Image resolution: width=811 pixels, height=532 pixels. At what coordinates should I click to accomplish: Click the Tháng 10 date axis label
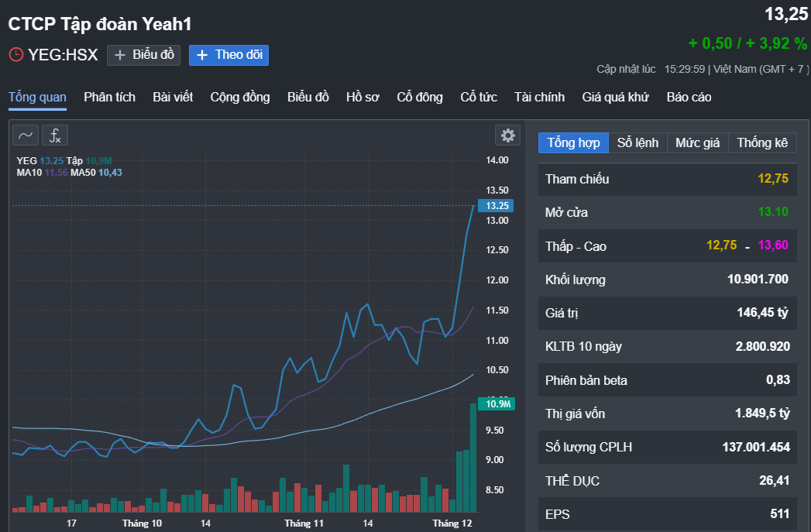click(142, 523)
